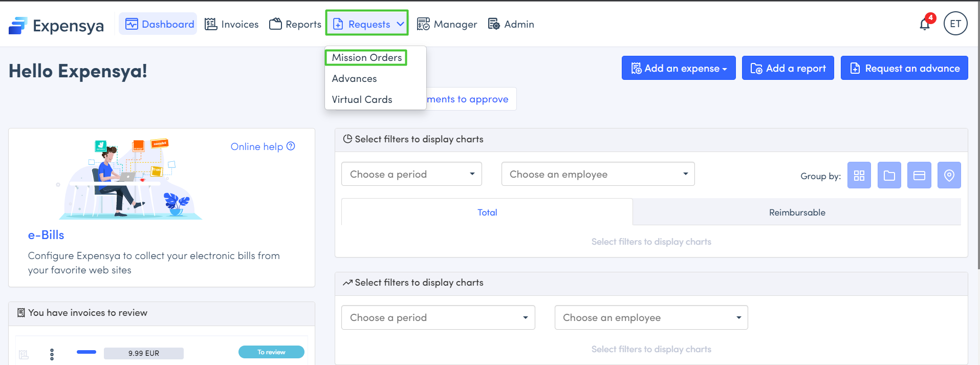Image resolution: width=980 pixels, height=365 pixels.
Task: Click Request an advance button
Action: point(904,68)
